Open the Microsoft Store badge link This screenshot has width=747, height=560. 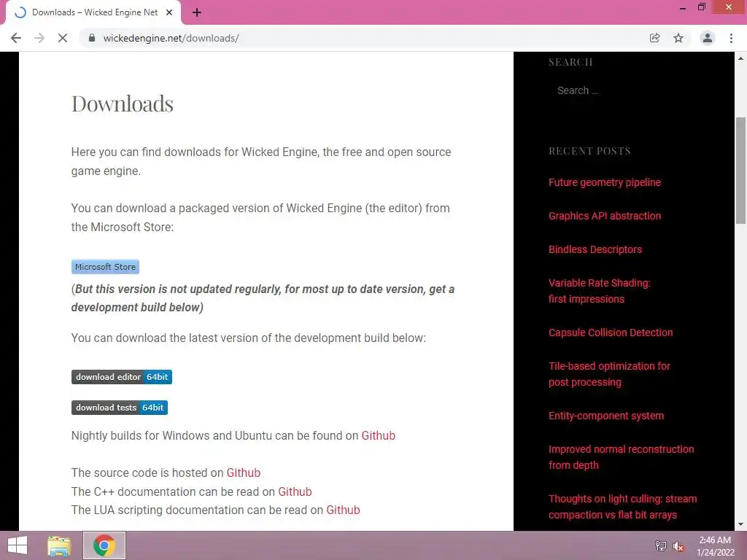coord(105,267)
